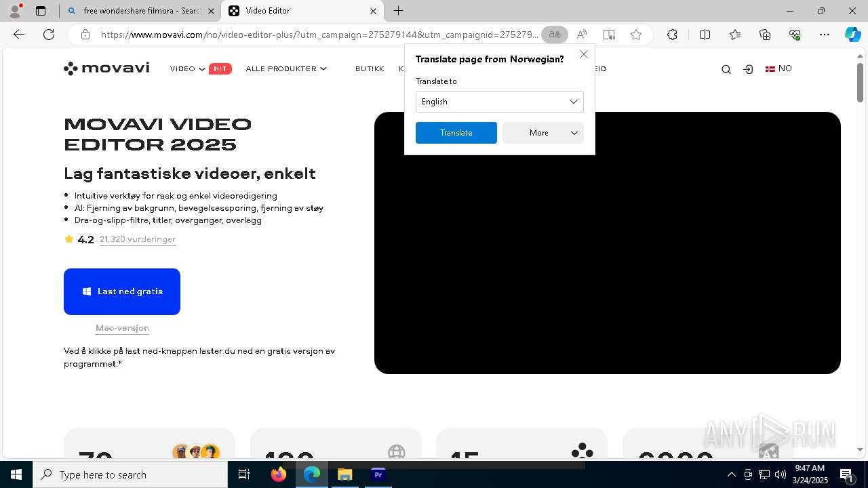Open File Explorer from taskbar
The image size is (868, 488).
click(344, 474)
